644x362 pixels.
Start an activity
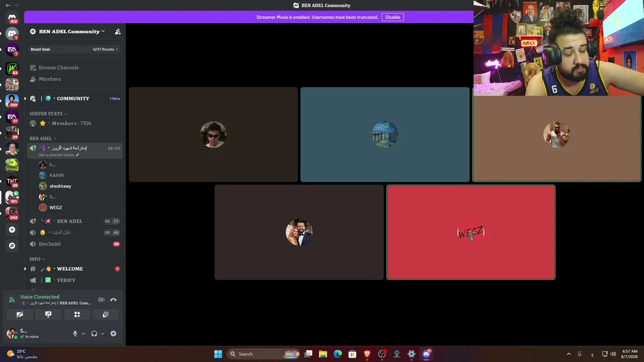(x=77, y=314)
